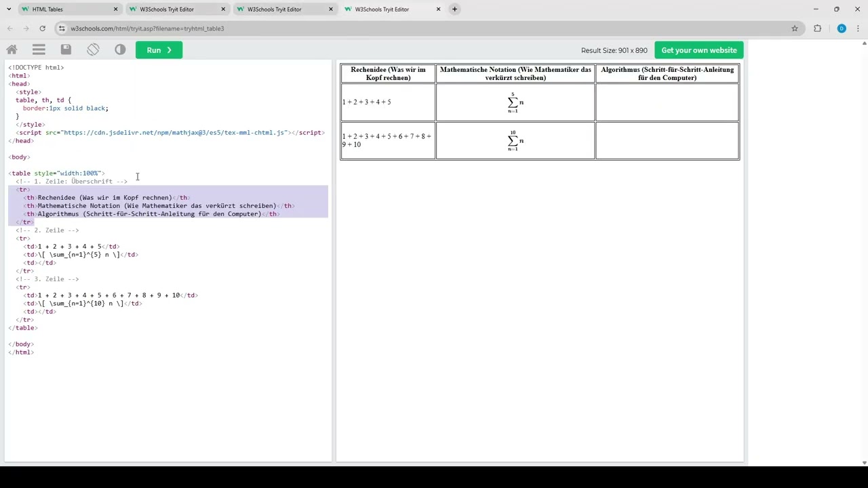Click the th Algorithmus code line
Image resolution: width=868 pixels, height=488 pixels.
[151, 214]
